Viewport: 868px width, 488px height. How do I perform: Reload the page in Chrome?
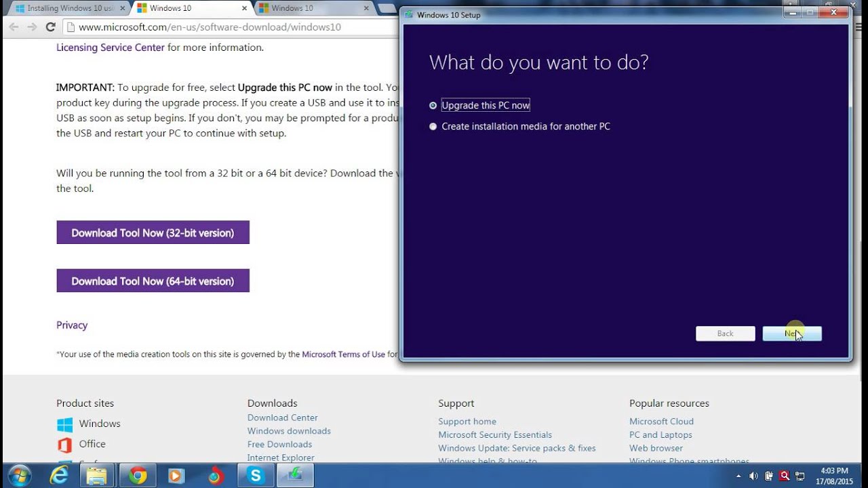pyautogui.click(x=50, y=27)
